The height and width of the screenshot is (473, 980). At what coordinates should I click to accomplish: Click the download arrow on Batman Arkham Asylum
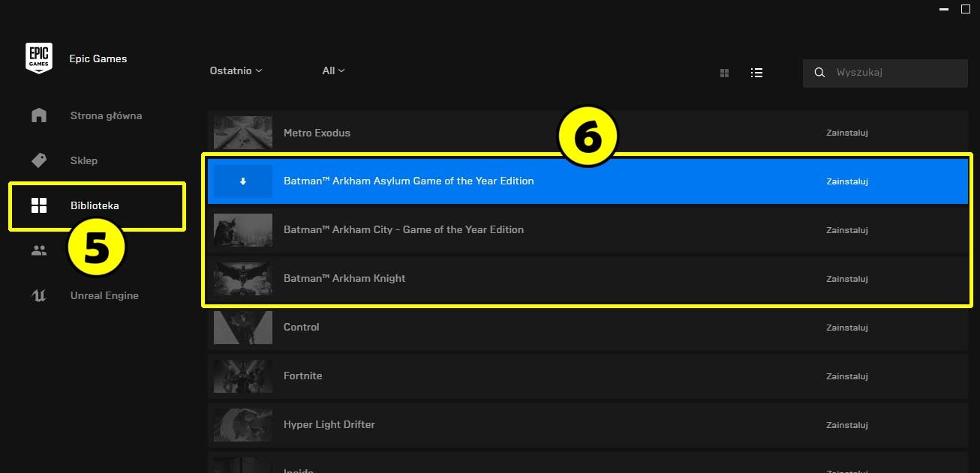point(242,181)
